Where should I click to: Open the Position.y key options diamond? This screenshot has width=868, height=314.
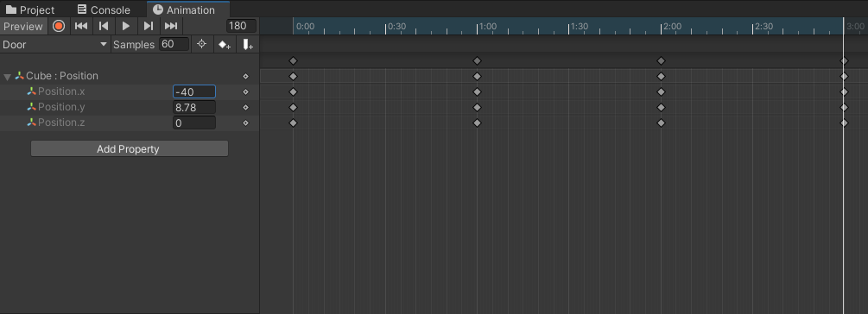[246, 107]
